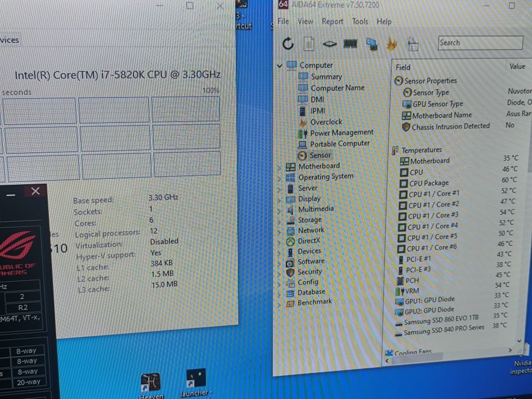Click the Benchmark tree icon
The height and width of the screenshot is (399, 532).
pyautogui.click(x=290, y=303)
